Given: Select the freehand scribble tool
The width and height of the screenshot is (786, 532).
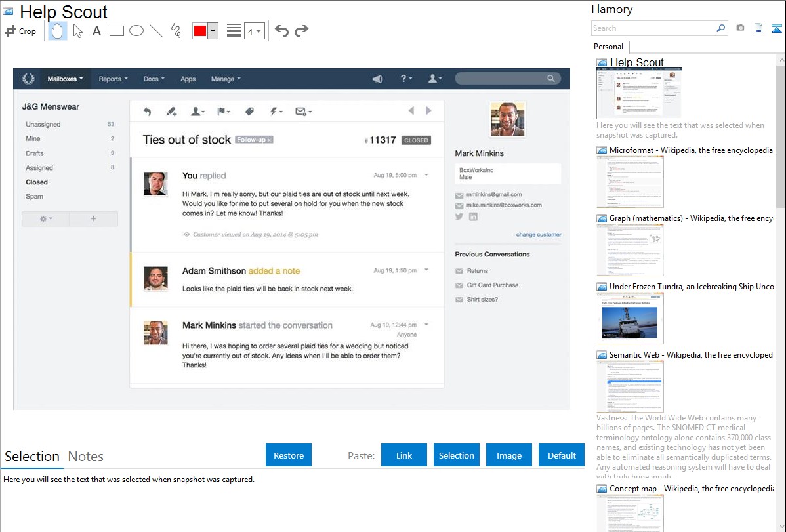Looking at the screenshot, I should [176, 31].
